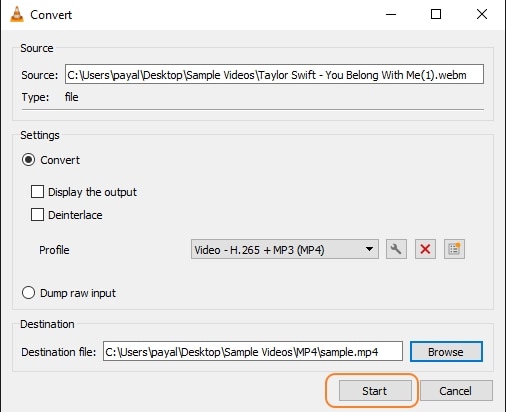The height and width of the screenshot is (412, 506).
Task: Click the Profile dropdown arrow
Action: (369, 249)
